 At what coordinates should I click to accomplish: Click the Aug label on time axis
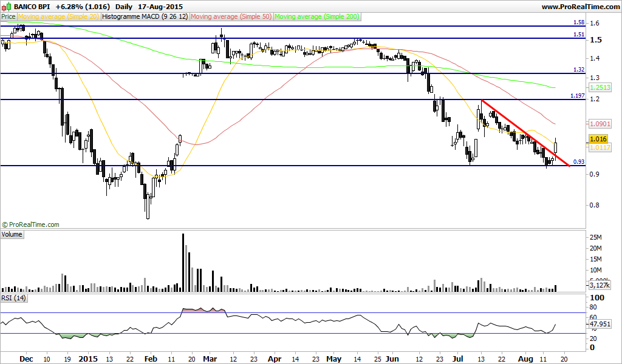525,359
